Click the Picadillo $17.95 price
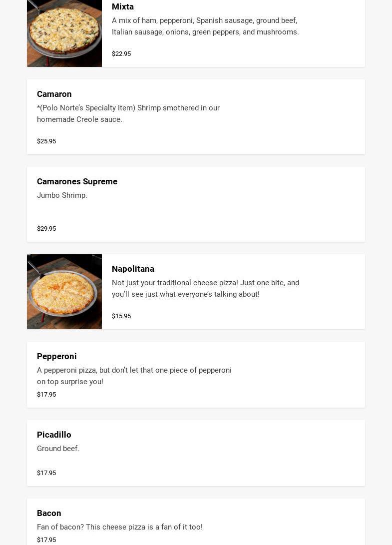 tap(46, 473)
